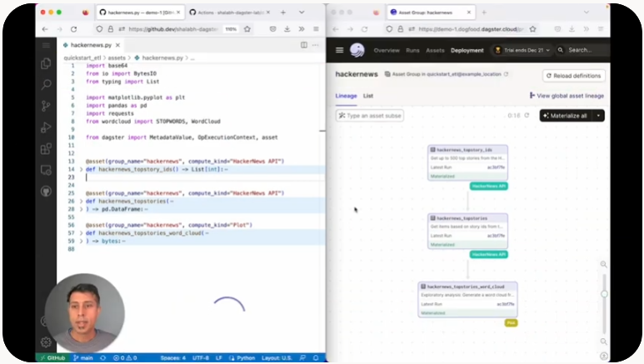Open View global asset lineage

click(567, 96)
